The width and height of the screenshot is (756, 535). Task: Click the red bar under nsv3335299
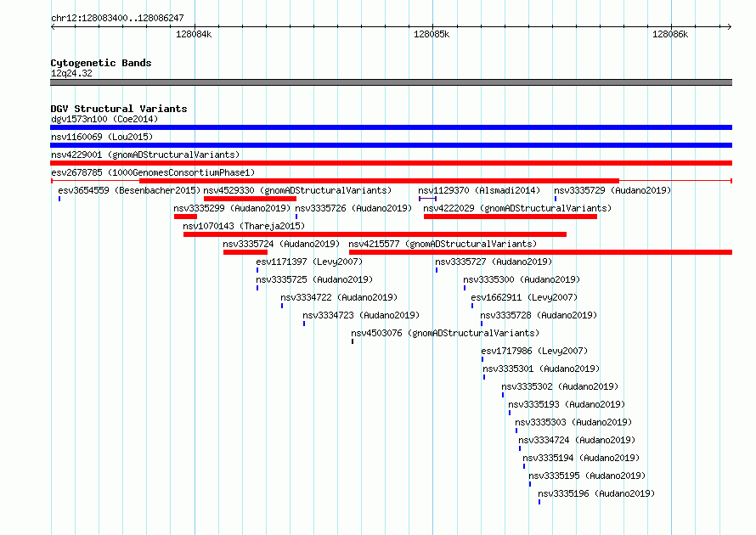pos(186,217)
